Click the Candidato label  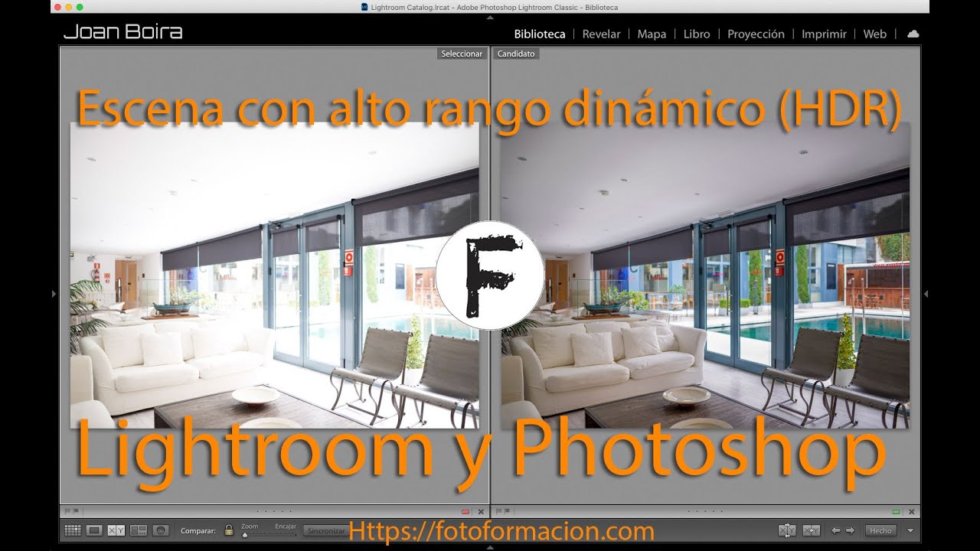point(516,54)
